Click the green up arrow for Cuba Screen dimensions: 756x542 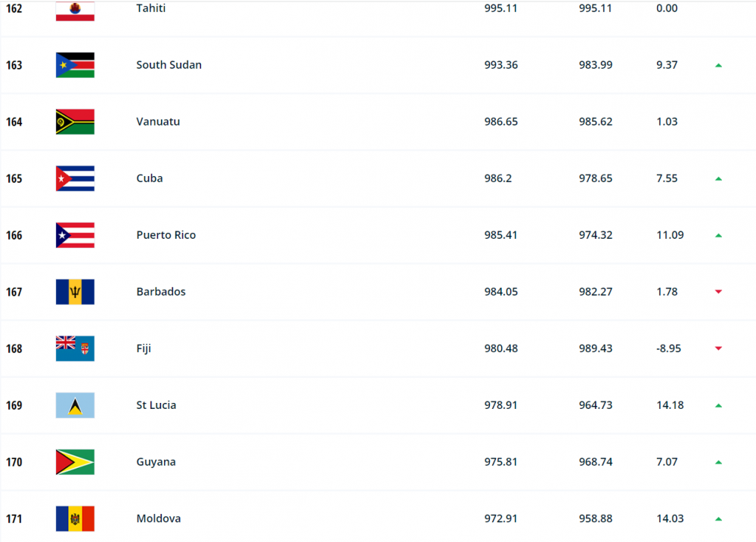click(x=718, y=179)
